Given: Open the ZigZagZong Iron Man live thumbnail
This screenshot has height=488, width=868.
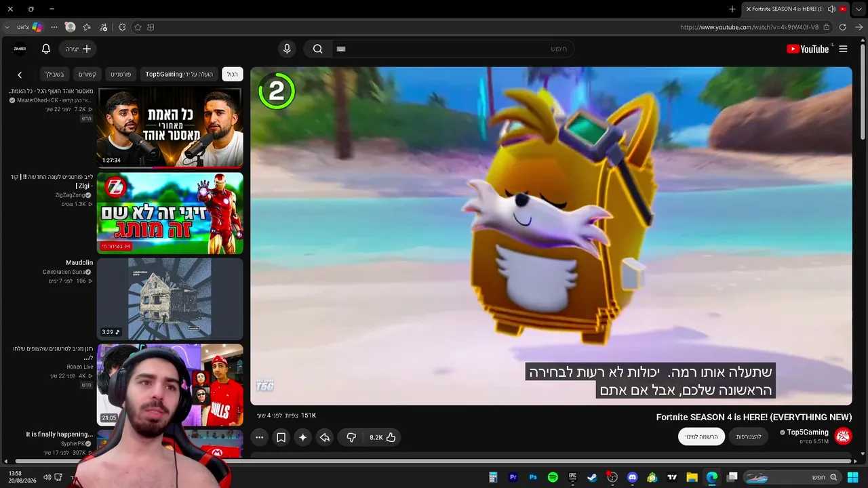Looking at the screenshot, I should [x=170, y=213].
